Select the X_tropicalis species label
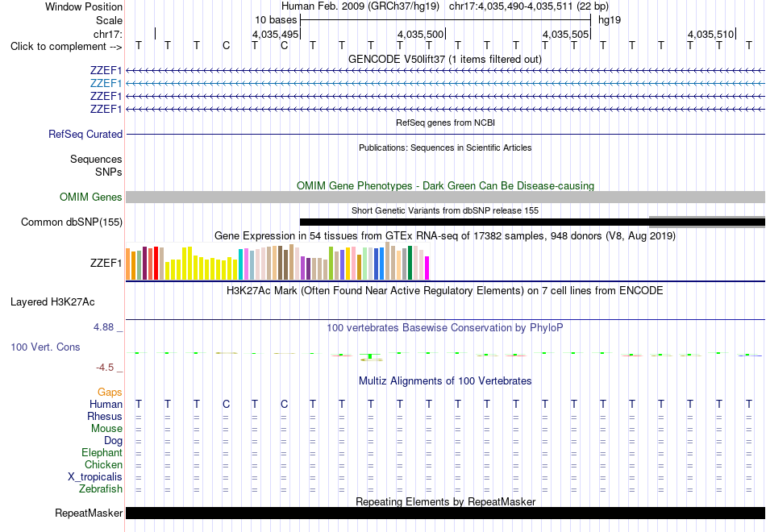 click(95, 477)
